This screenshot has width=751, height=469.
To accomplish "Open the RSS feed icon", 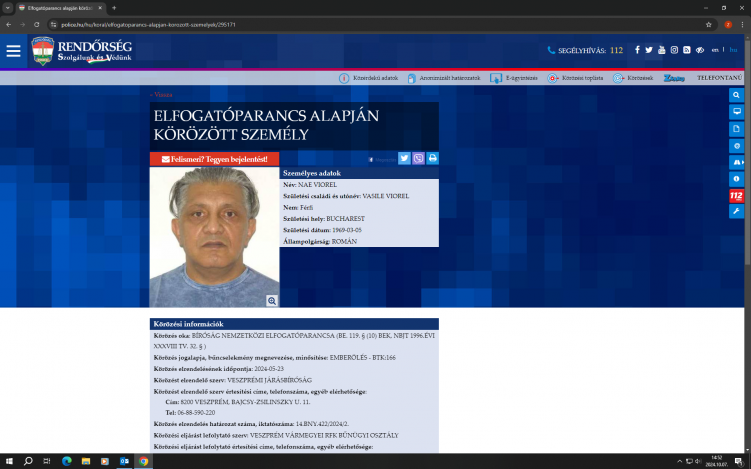I will (687, 50).
